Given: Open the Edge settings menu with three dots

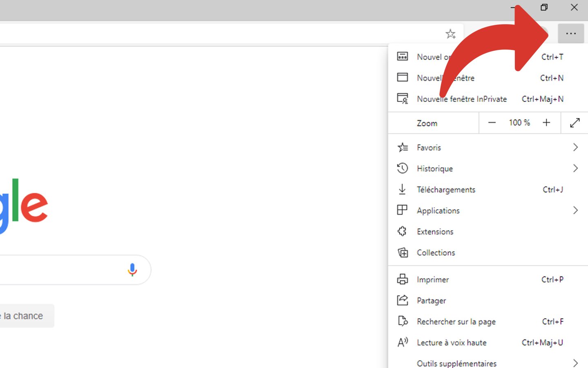Looking at the screenshot, I should (570, 34).
